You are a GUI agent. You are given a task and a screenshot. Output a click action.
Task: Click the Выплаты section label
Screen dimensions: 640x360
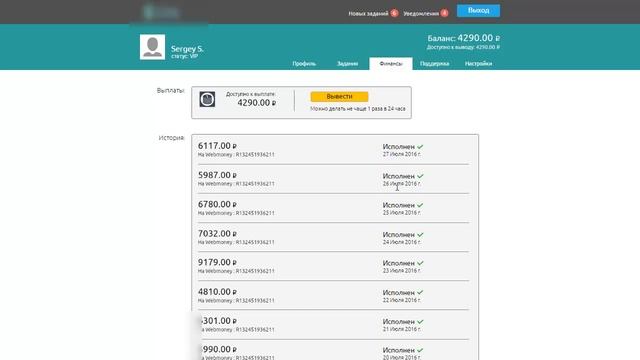pyautogui.click(x=171, y=91)
